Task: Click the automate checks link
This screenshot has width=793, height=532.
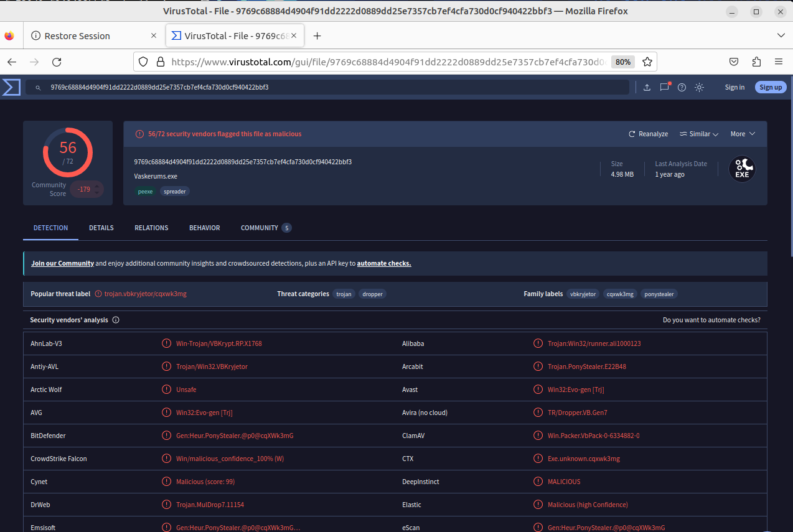Action: click(384, 263)
